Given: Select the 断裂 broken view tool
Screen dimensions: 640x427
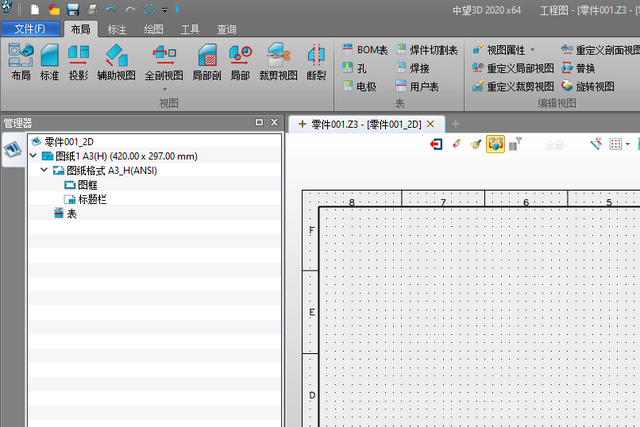Looking at the screenshot, I should click(316, 61).
